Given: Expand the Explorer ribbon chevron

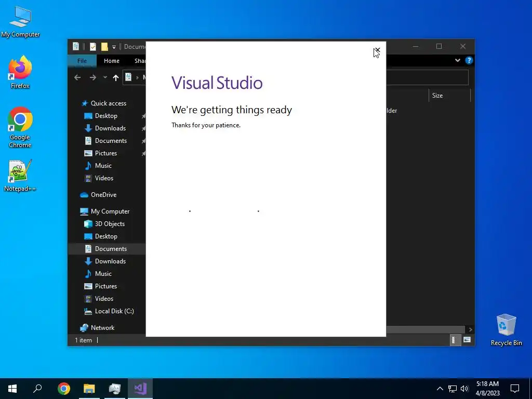Looking at the screenshot, I should (x=457, y=60).
